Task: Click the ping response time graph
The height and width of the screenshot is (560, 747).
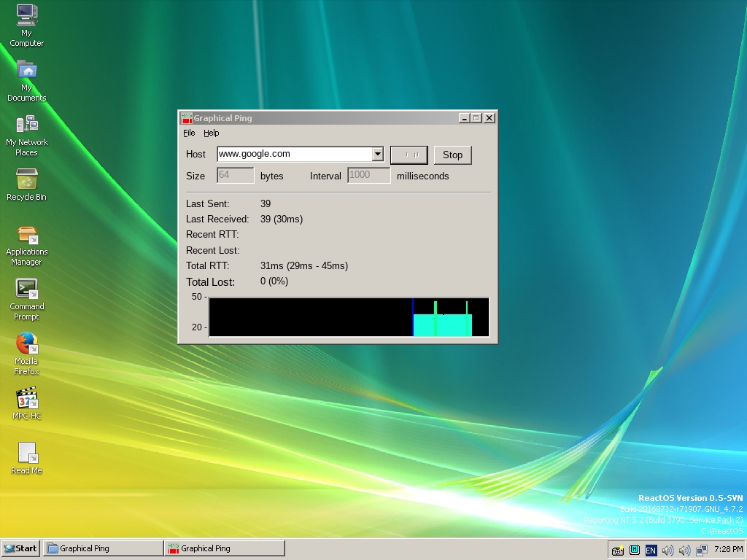Action: click(x=349, y=316)
